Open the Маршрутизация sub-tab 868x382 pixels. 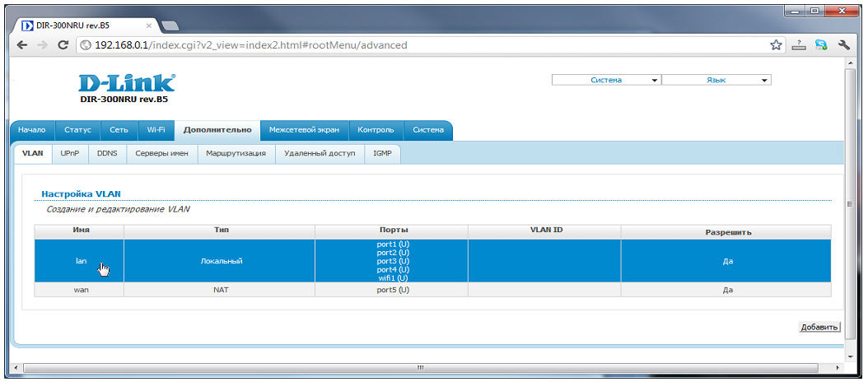tap(236, 153)
